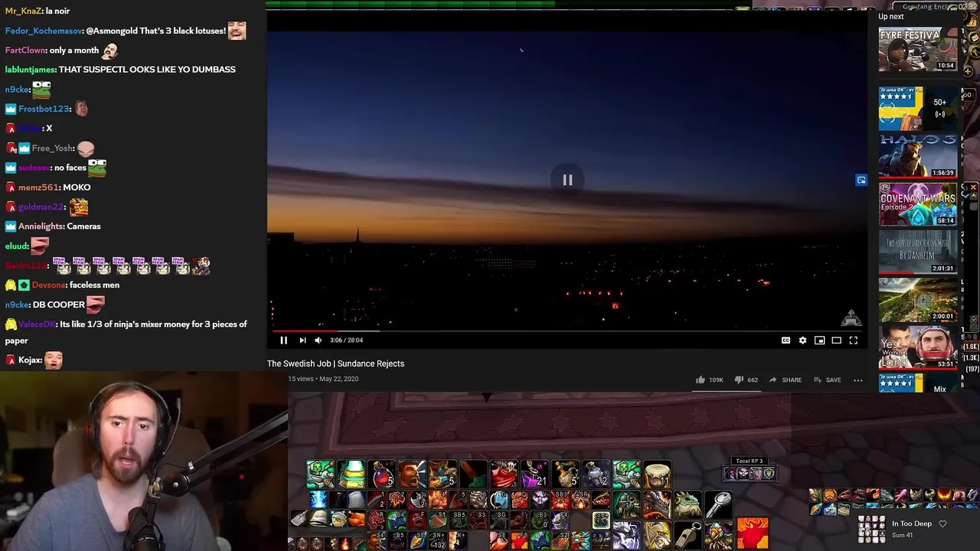Click the Total RP 3 label
The image size is (980, 551).
tap(750, 461)
